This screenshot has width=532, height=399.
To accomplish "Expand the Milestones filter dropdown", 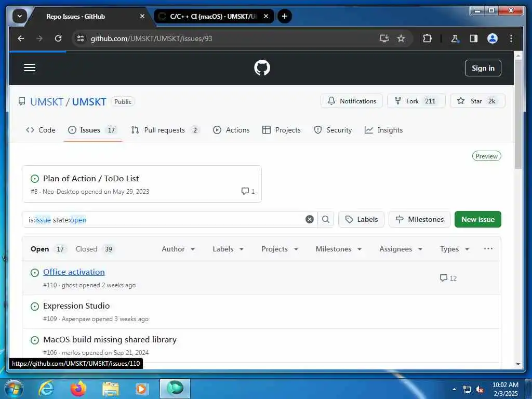I will click(338, 249).
